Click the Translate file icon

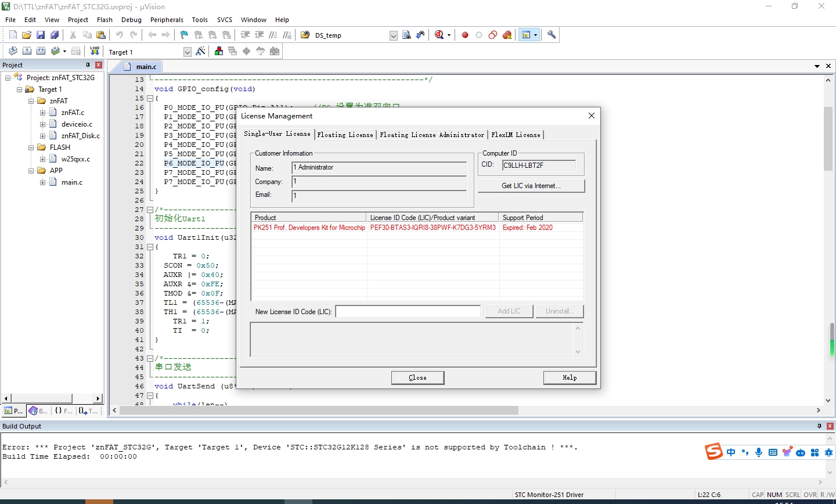[x=13, y=51]
